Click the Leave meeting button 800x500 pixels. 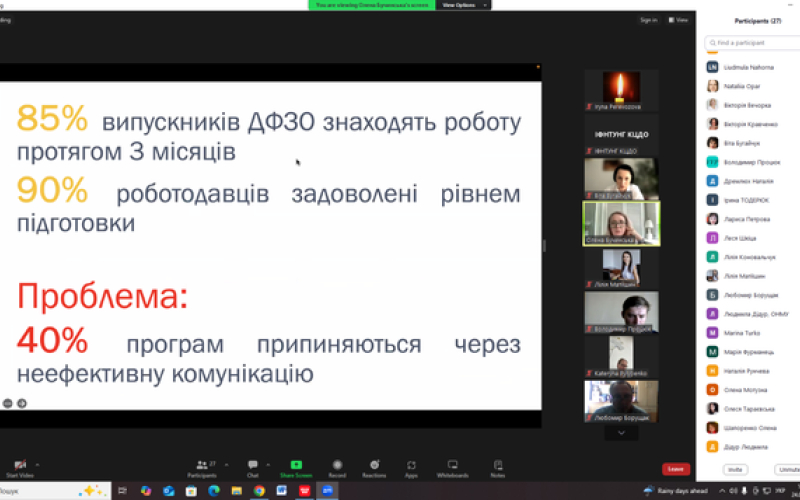676,469
